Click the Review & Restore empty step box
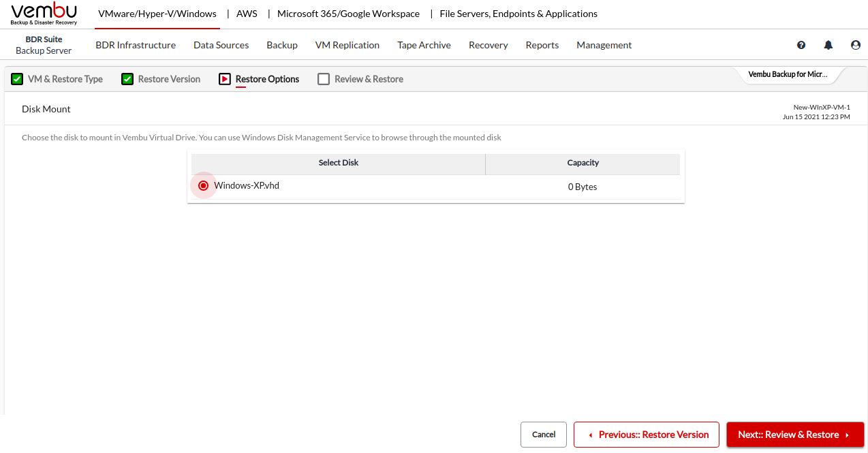 (324, 79)
